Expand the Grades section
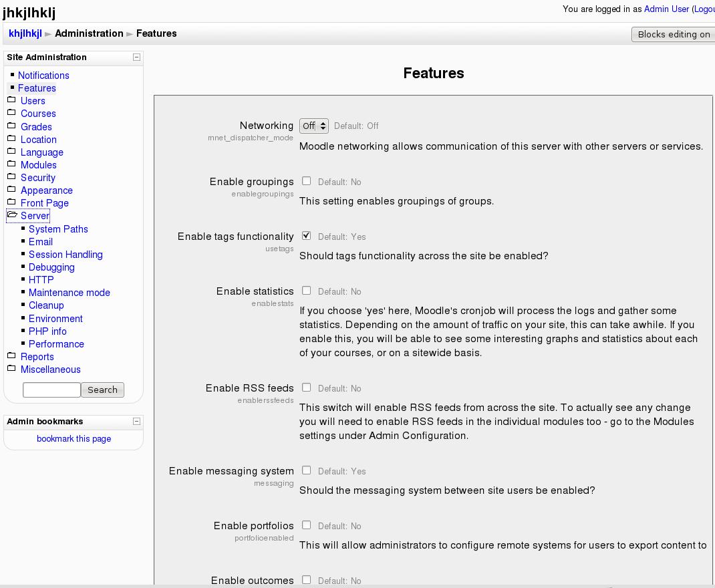 click(36, 127)
